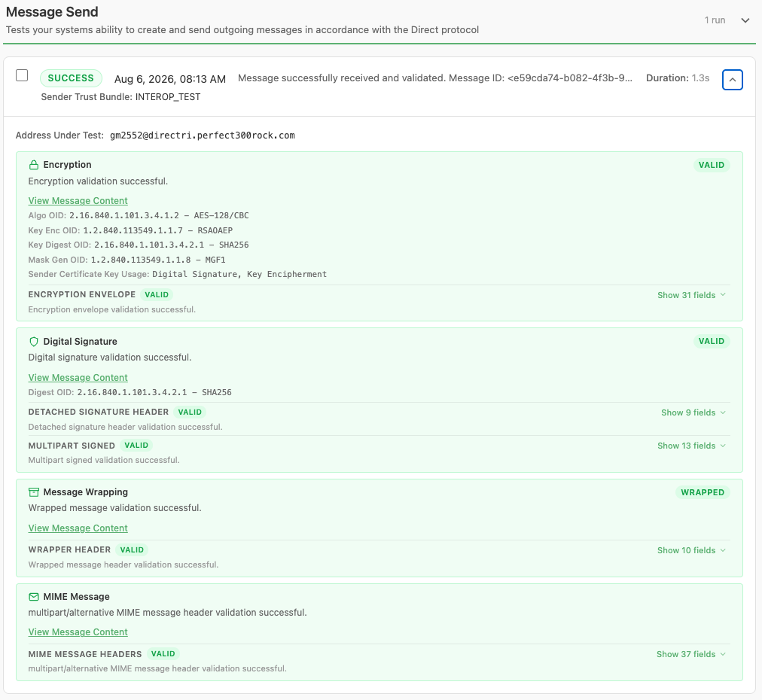This screenshot has width=762, height=700.
Task: Click 'Detached signature header validation successful.' text
Action: click(126, 427)
